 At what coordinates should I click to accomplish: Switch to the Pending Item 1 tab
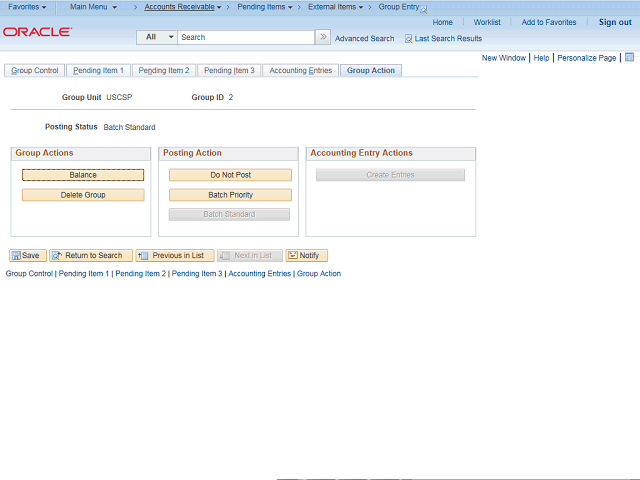click(98, 70)
